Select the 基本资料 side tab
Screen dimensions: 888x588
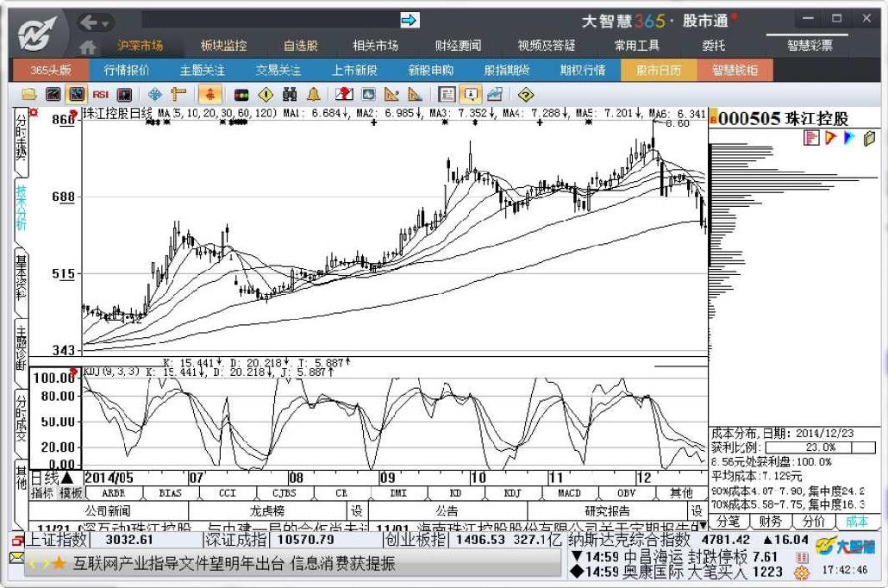coord(21,281)
